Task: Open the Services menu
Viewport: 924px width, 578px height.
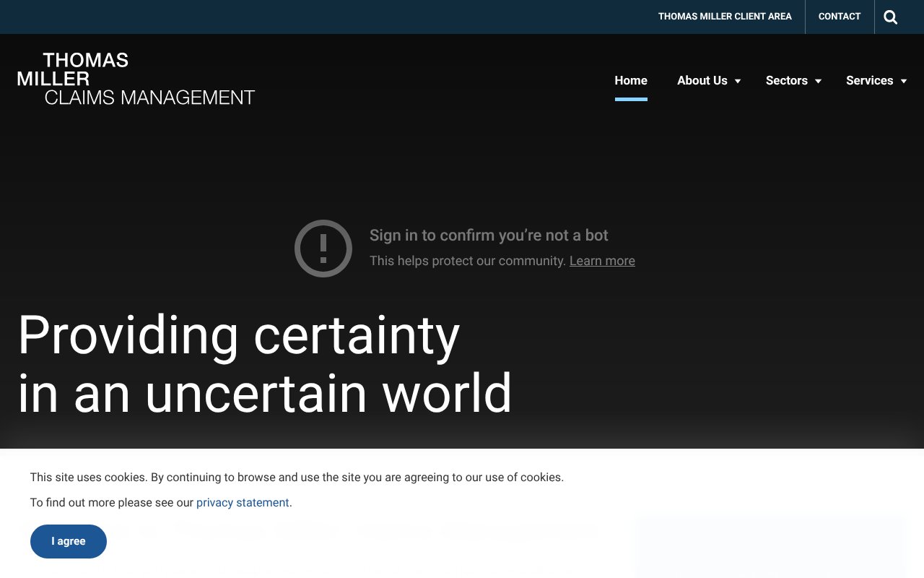Action: [x=869, y=80]
